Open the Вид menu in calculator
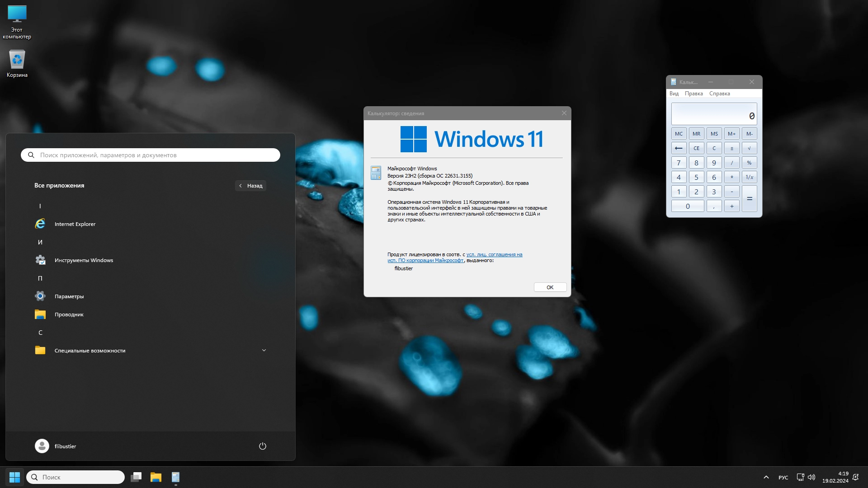Viewport: 868px width, 488px height. [674, 94]
